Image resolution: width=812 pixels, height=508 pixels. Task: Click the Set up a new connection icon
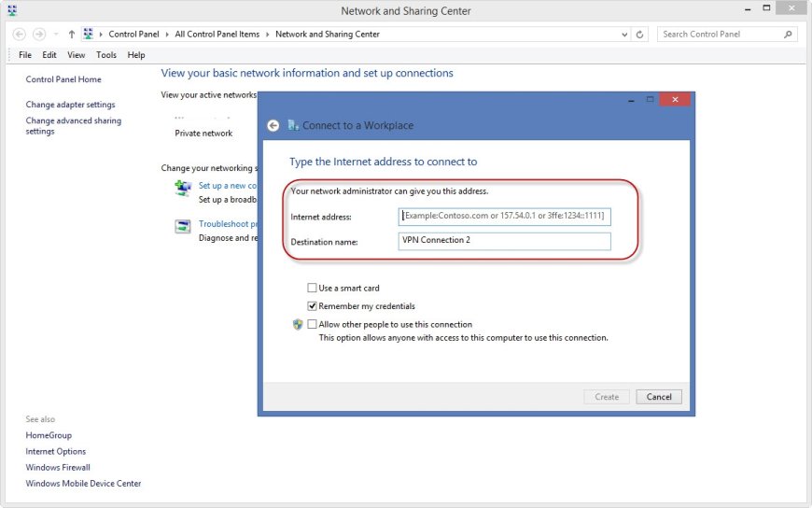tap(183, 188)
